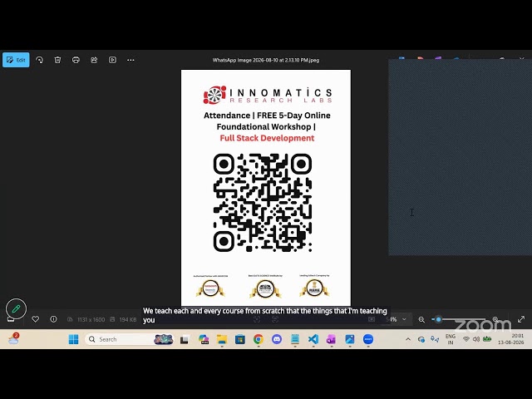Open Zoom from the taskbar
This screenshot has width=532, height=399.
[x=368, y=339]
